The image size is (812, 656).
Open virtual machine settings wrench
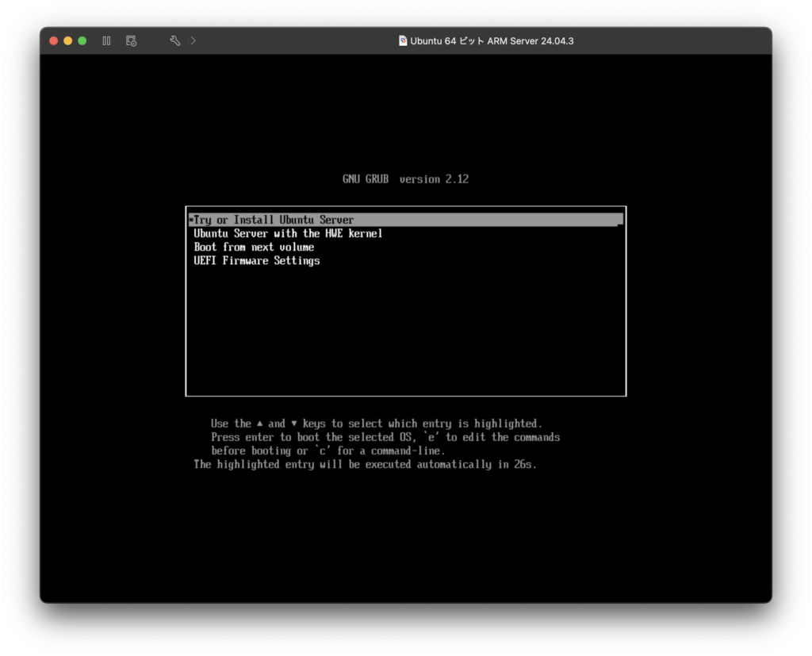point(175,40)
